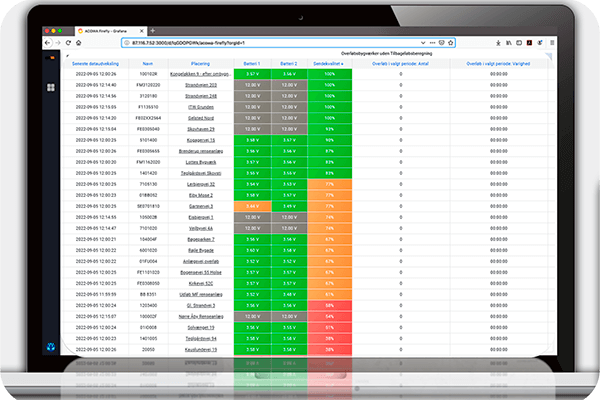Screen dimensions: 600x400
Task: Open the Kirkevej 52C location link
Action: 202,281
